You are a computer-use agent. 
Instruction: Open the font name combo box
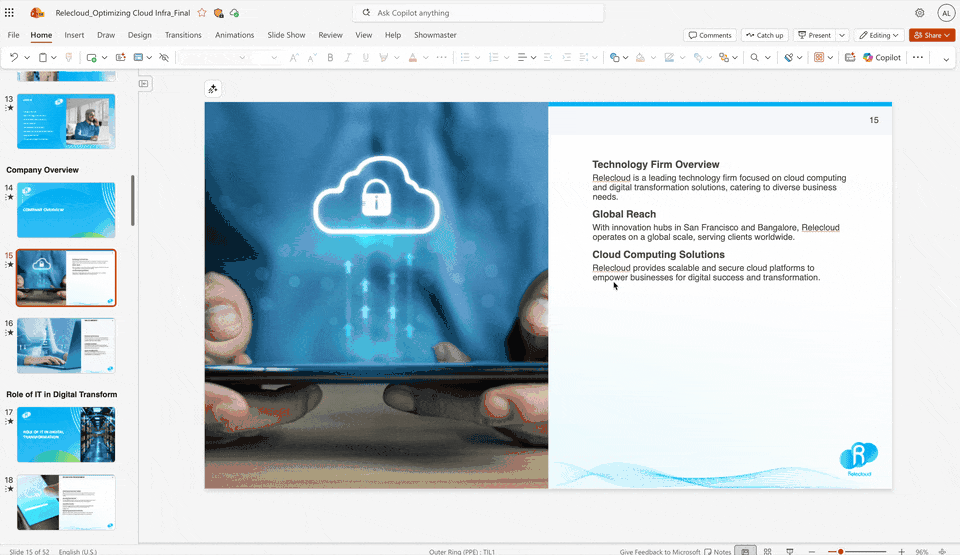pos(212,57)
